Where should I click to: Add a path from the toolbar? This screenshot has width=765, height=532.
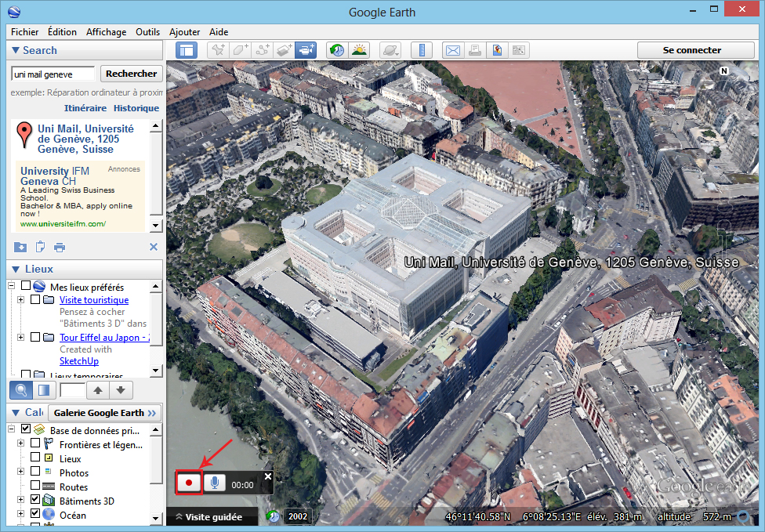263,50
